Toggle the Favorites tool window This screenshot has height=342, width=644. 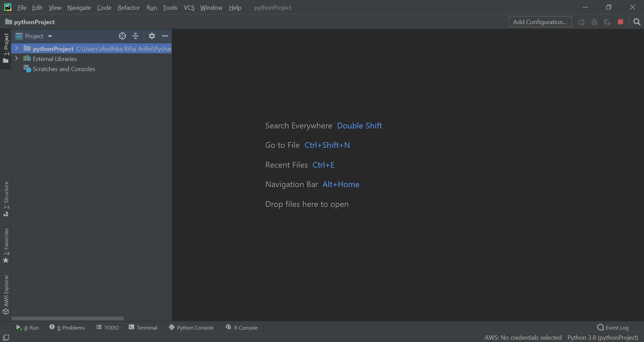[6, 245]
